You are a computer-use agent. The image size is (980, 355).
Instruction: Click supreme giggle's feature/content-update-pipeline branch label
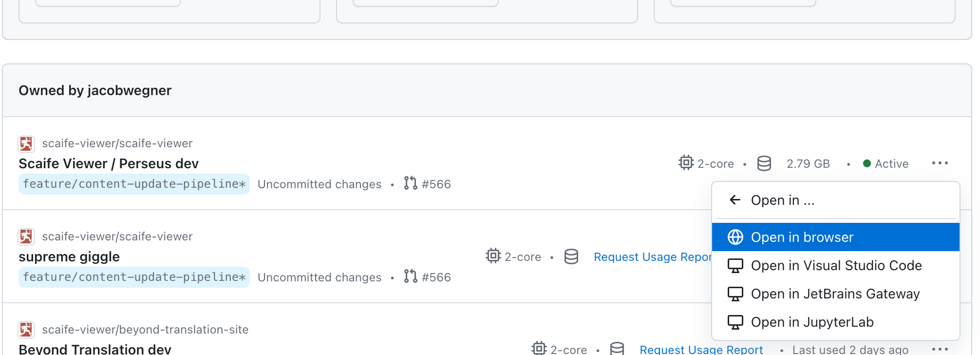coord(134,277)
